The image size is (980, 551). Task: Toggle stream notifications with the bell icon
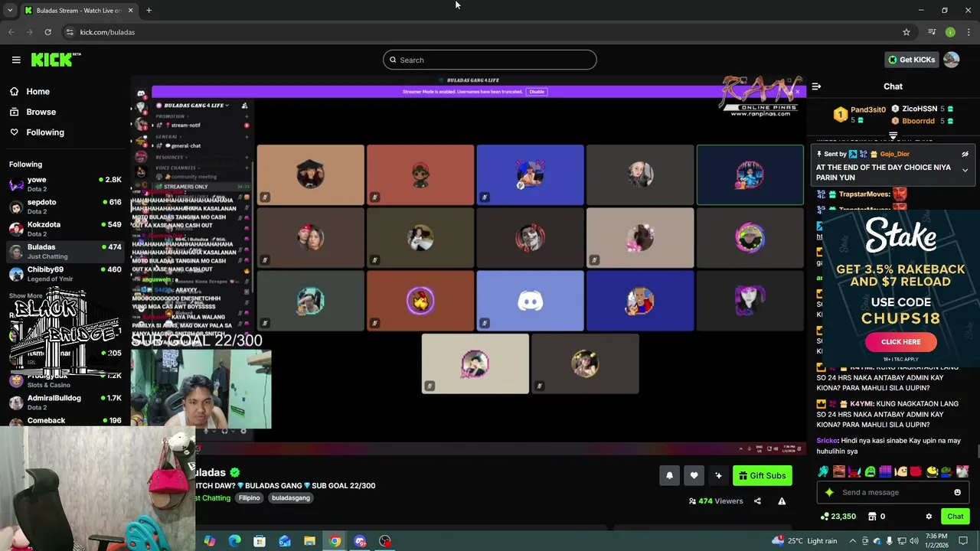coord(669,475)
